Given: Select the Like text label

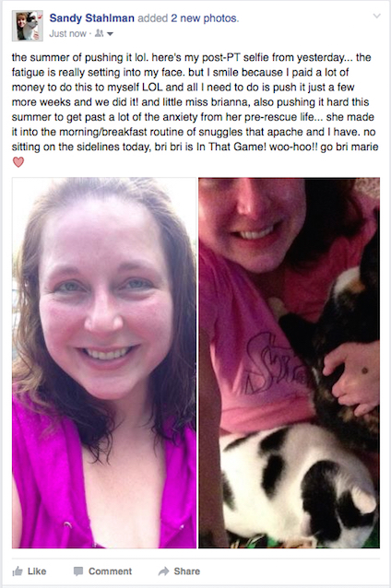Looking at the screenshot, I should pyautogui.click(x=37, y=571).
